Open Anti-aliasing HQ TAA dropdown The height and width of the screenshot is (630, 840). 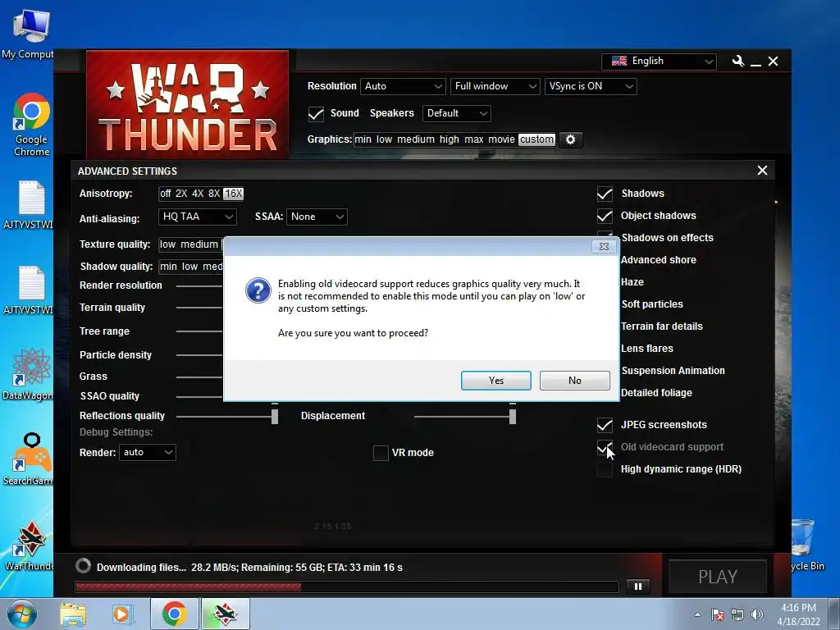[x=197, y=217]
